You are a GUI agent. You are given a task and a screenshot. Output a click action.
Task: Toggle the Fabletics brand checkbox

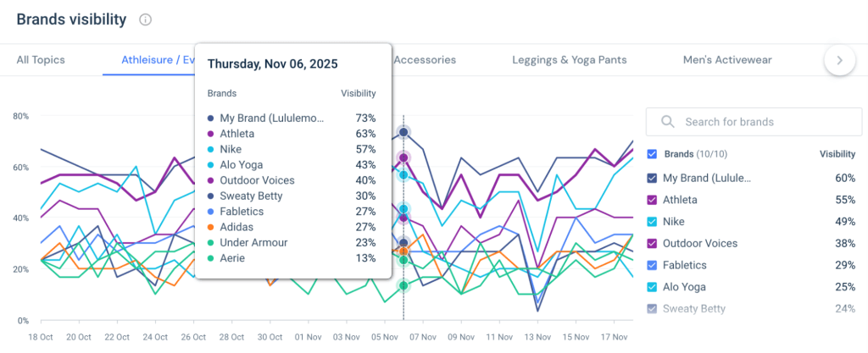pos(652,265)
